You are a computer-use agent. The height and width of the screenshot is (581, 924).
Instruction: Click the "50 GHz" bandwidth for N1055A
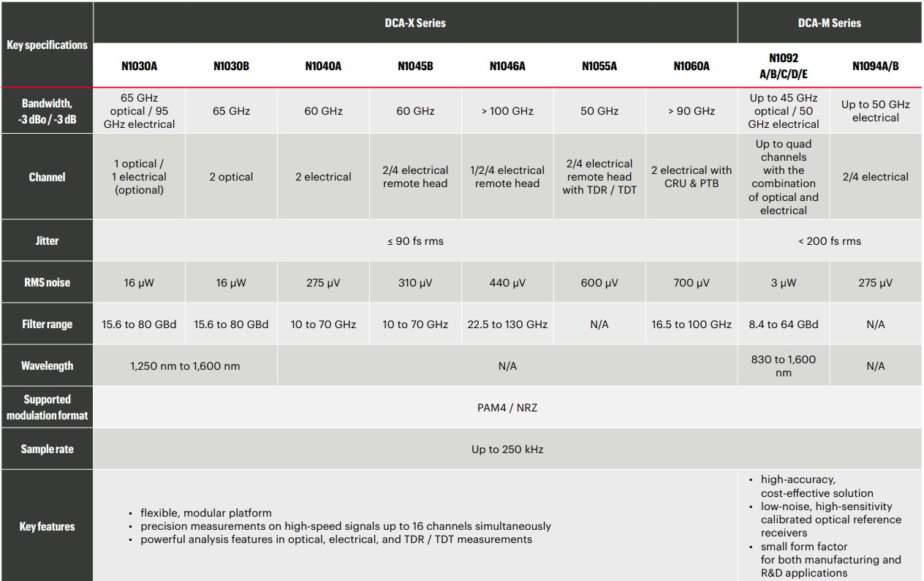[x=599, y=111]
